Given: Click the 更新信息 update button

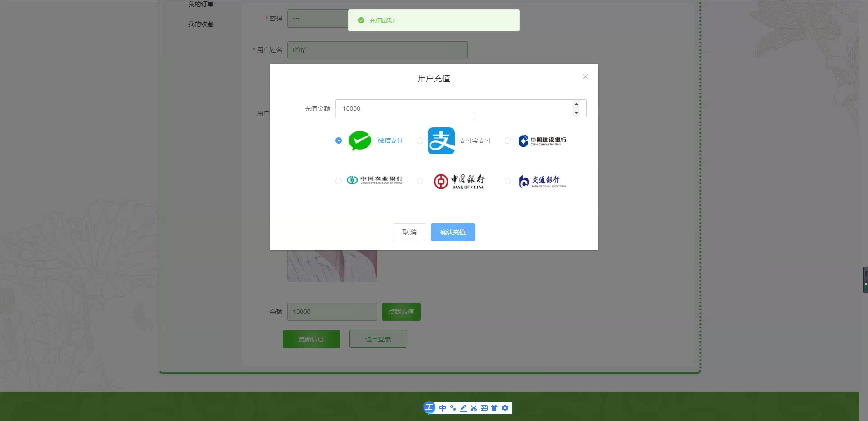Looking at the screenshot, I should (x=311, y=339).
